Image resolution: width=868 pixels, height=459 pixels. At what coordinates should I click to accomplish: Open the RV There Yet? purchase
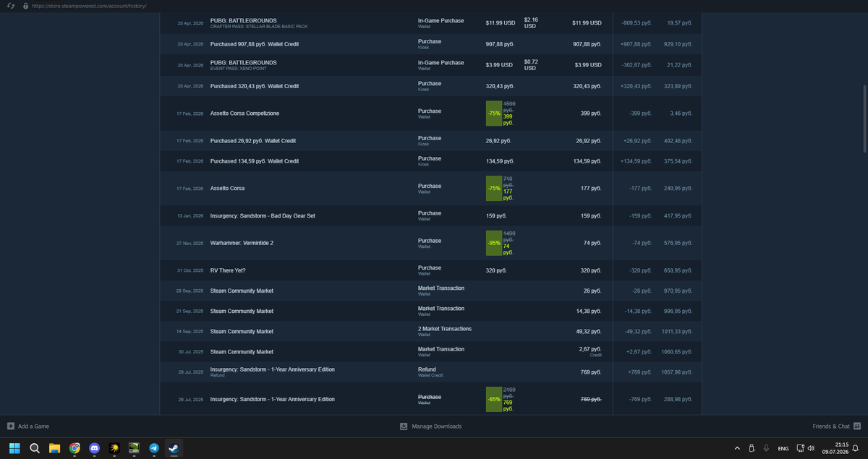431,270
